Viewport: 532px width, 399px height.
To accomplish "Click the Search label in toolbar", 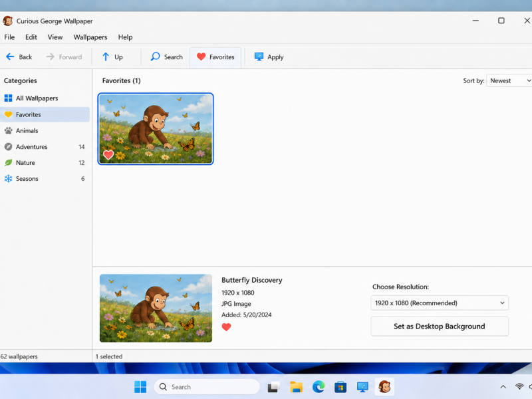I will 174,57.
